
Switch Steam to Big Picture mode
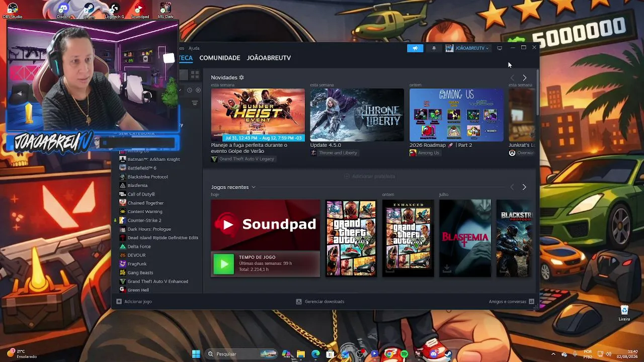tap(500, 48)
